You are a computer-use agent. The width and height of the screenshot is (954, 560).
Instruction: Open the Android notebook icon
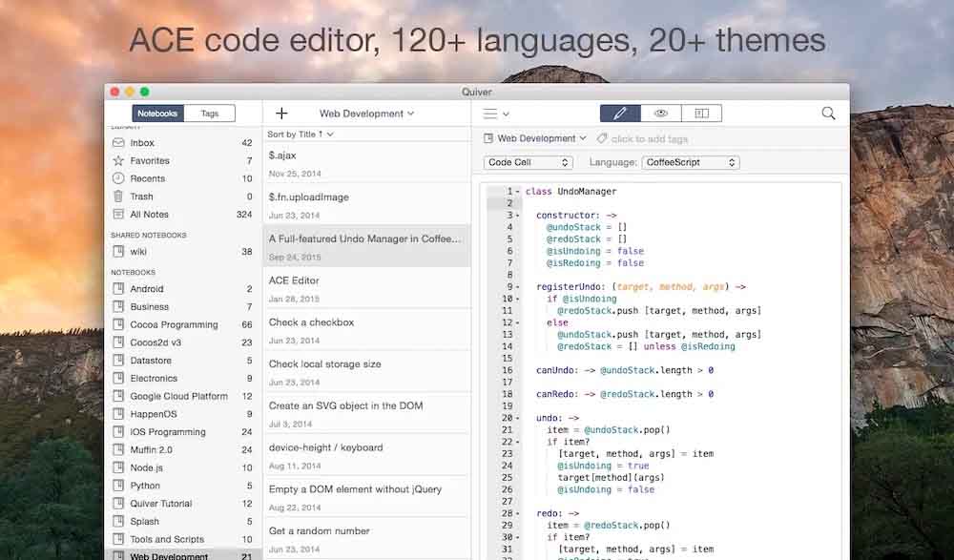[x=118, y=288]
